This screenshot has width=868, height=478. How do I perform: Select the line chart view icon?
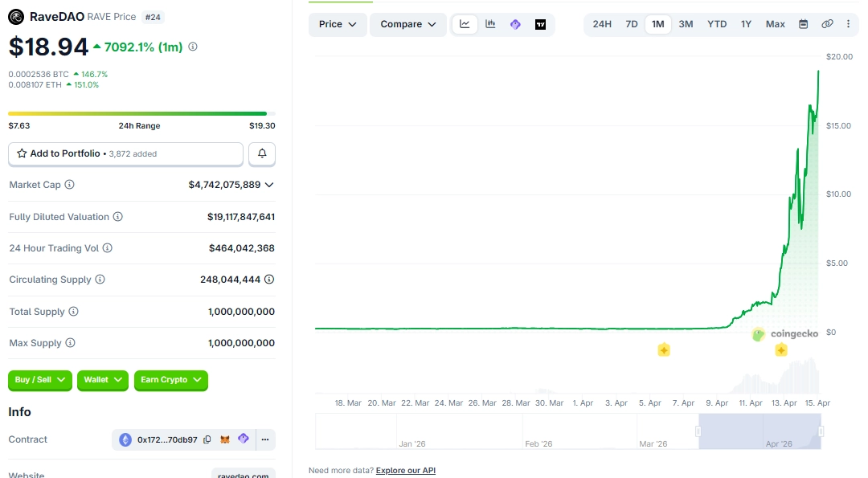pos(464,23)
